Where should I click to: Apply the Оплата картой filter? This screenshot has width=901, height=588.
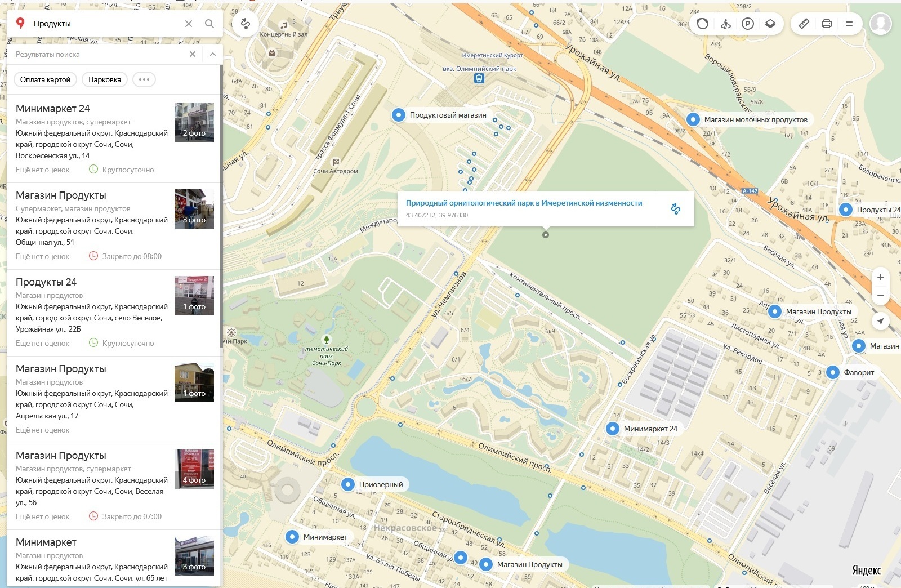(45, 79)
